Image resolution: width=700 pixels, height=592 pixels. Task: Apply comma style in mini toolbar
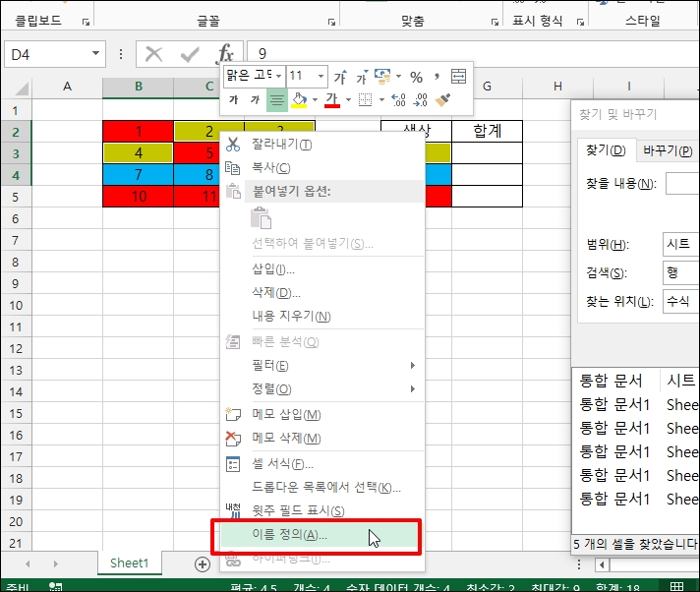437,77
